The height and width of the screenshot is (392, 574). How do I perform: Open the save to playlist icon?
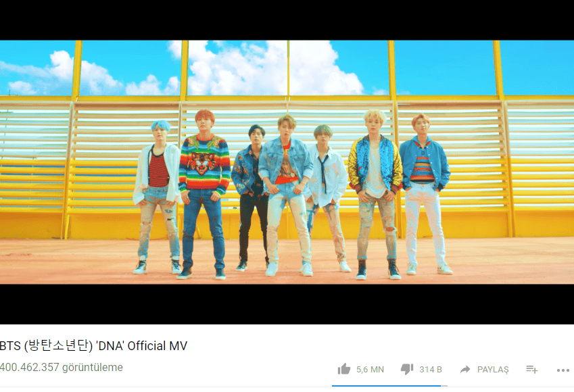tap(531, 369)
